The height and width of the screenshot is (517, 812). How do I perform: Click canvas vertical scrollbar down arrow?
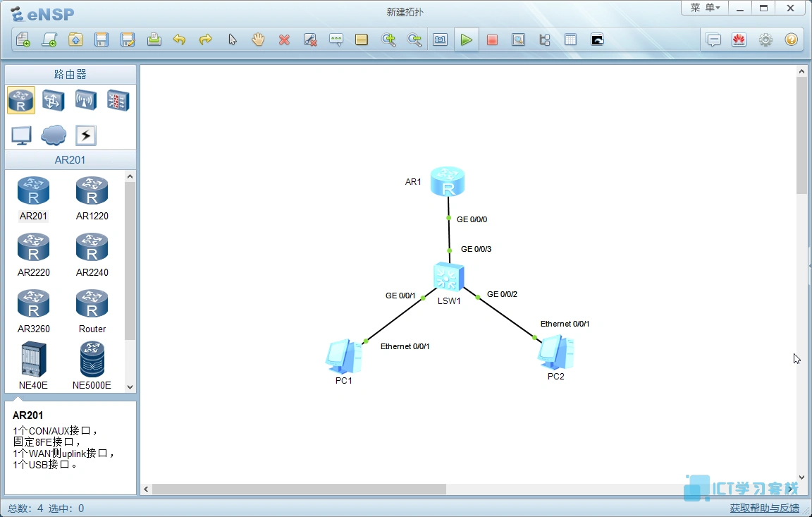[x=801, y=478]
